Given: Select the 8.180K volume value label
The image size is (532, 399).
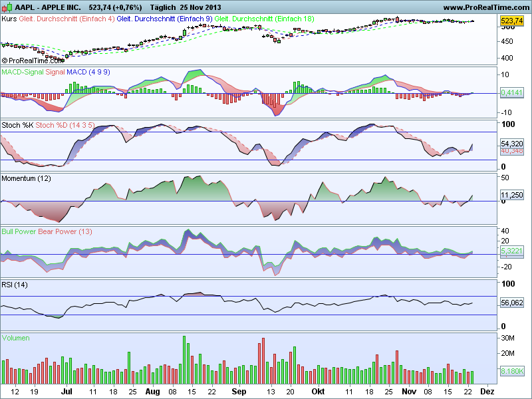Looking at the screenshot, I should point(511,371).
